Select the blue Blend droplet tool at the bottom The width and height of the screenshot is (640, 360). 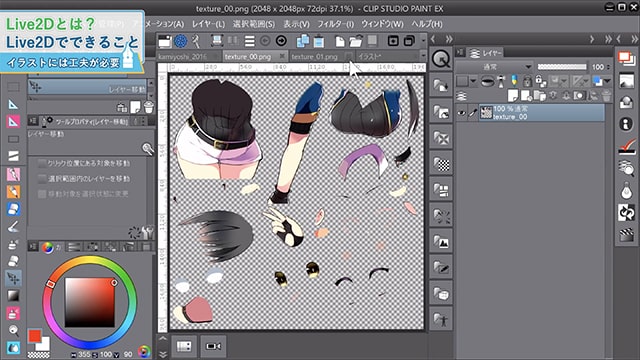[13, 348]
